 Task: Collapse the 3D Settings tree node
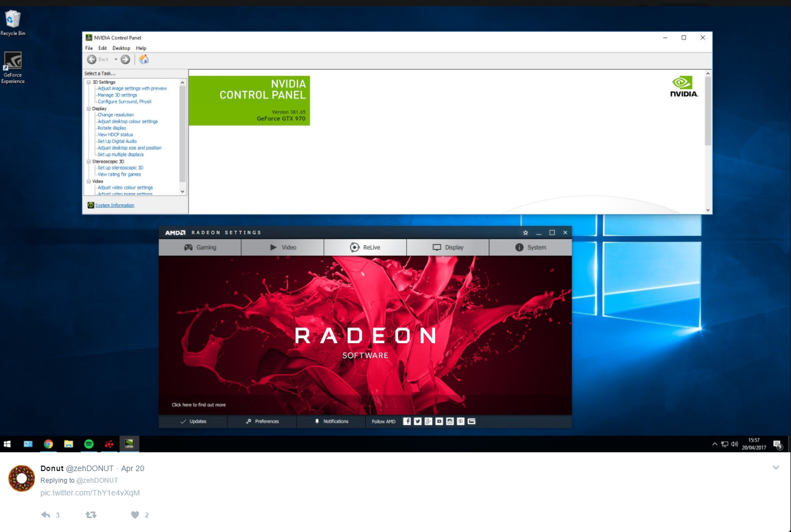(x=89, y=82)
